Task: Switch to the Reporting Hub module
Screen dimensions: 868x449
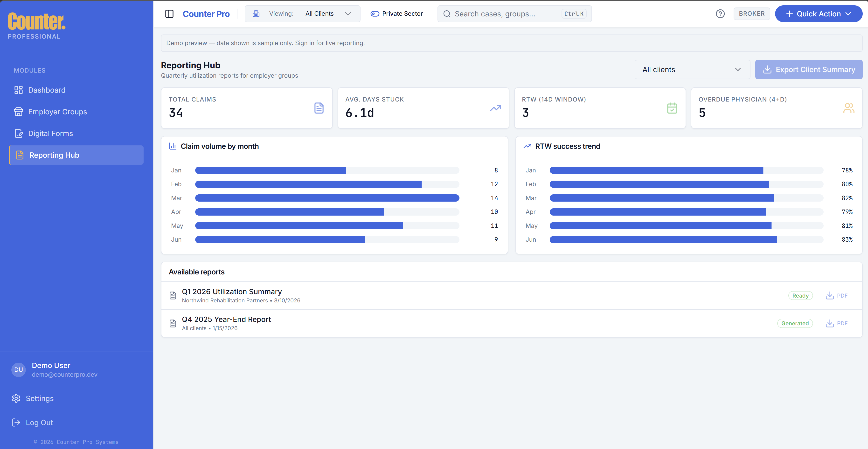Action: [x=54, y=155]
